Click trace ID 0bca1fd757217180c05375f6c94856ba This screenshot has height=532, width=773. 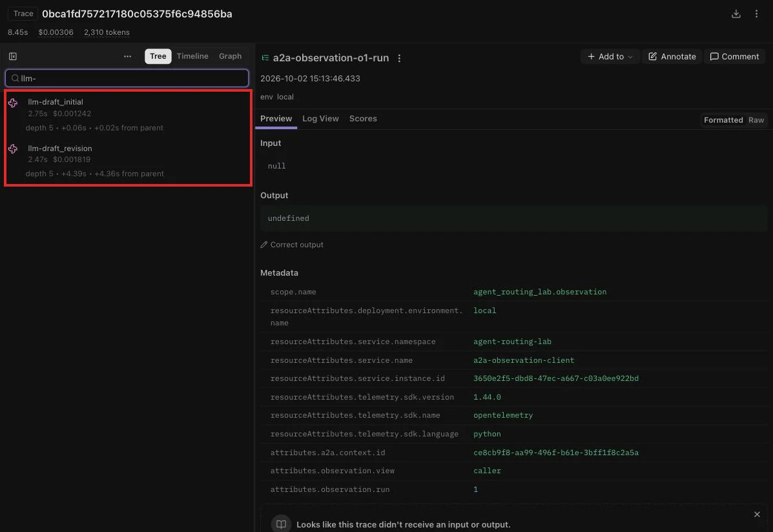137,14
